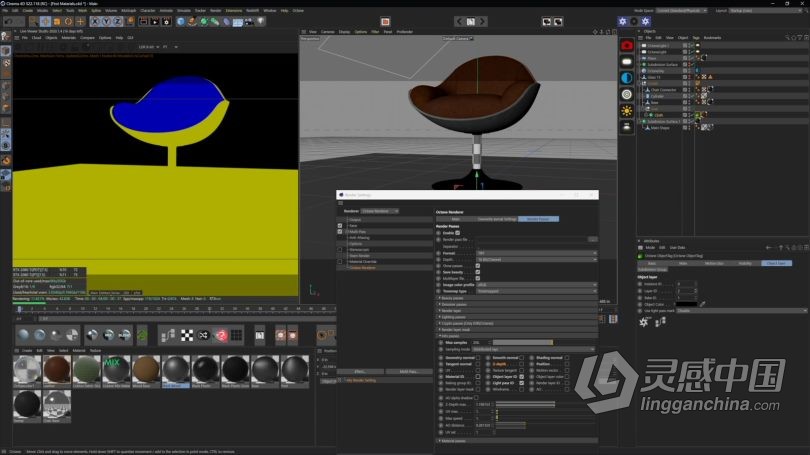Open the Depth dropdown in Render Passes
This screenshot has height=455, width=810.
click(537, 259)
